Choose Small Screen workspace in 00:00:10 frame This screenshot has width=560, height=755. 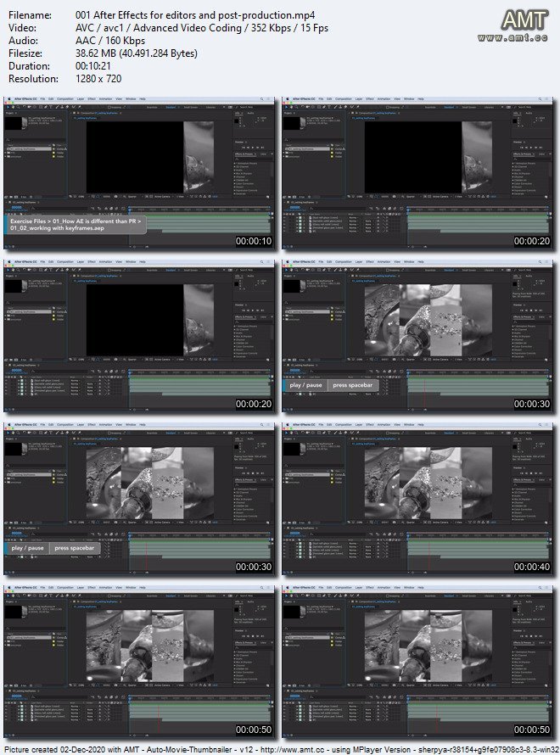coord(191,108)
